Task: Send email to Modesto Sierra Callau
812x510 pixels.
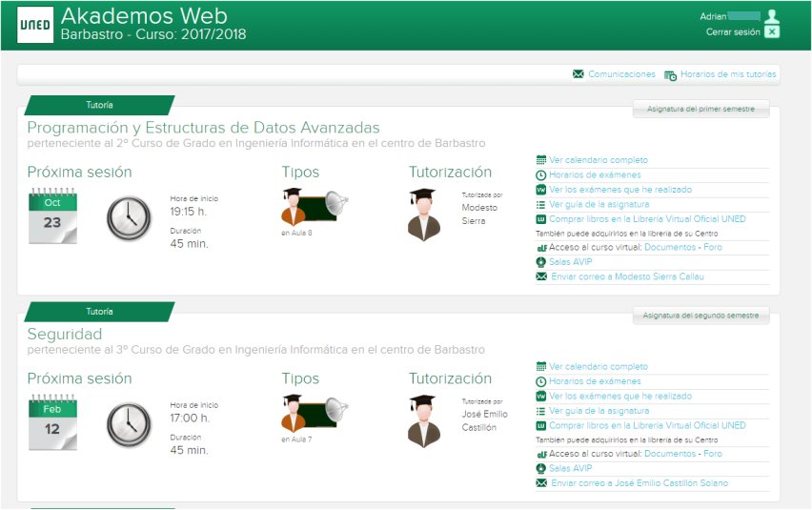Action: pos(626,276)
